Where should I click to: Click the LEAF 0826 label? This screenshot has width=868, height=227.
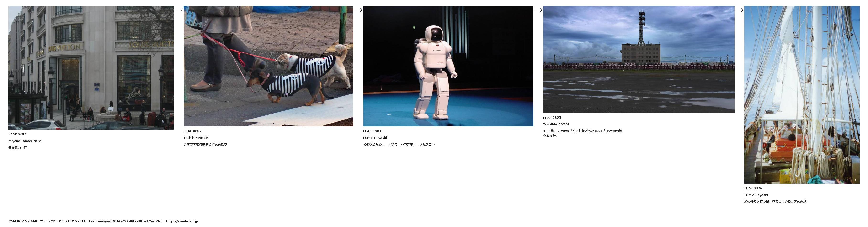753,188
